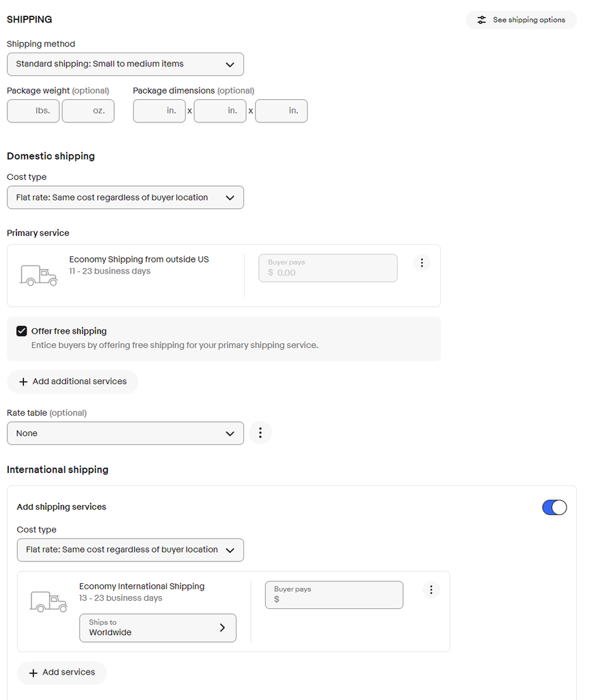
Task: Turn off the international shipping services toggle
Action: pos(554,507)
